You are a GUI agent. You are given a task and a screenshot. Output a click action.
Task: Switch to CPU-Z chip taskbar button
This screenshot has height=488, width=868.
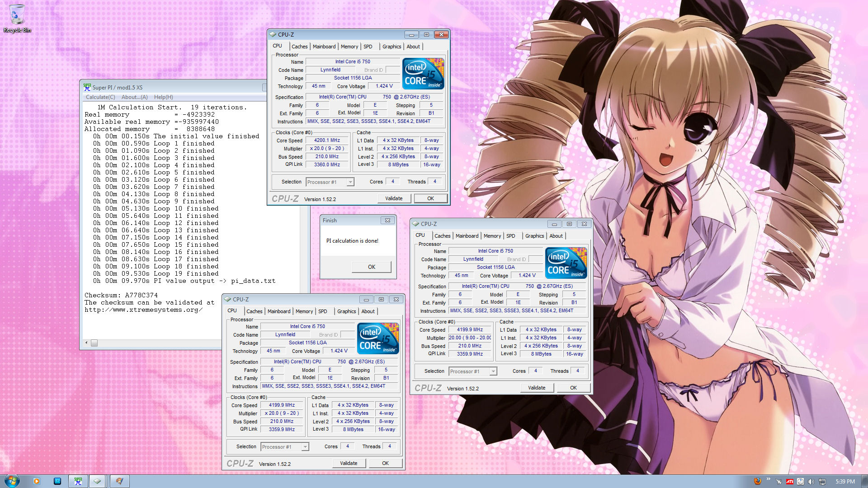pyautogui.click(x=97, y=481)
